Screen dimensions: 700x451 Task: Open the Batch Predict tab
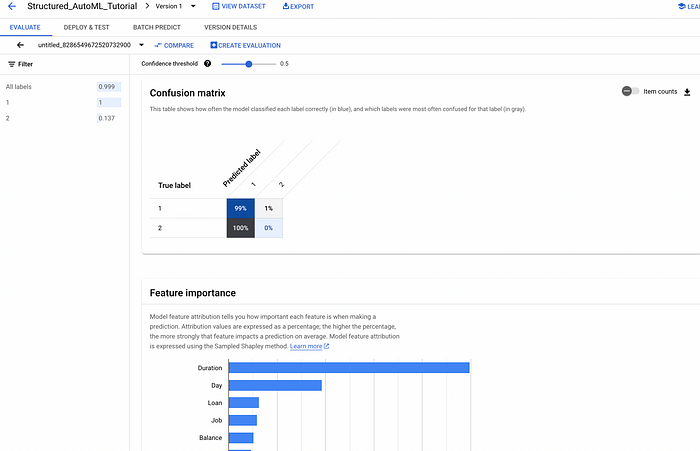pyautogui.click(x=157, y=27)
